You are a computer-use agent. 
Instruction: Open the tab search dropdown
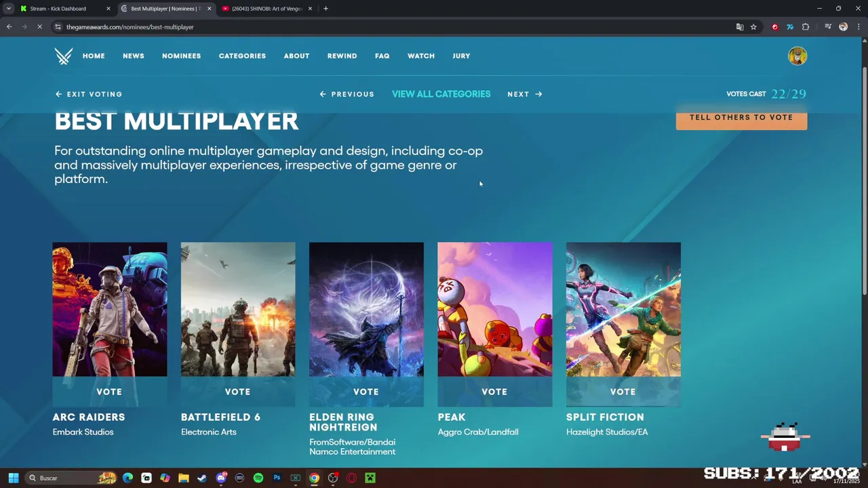[8, 9]
